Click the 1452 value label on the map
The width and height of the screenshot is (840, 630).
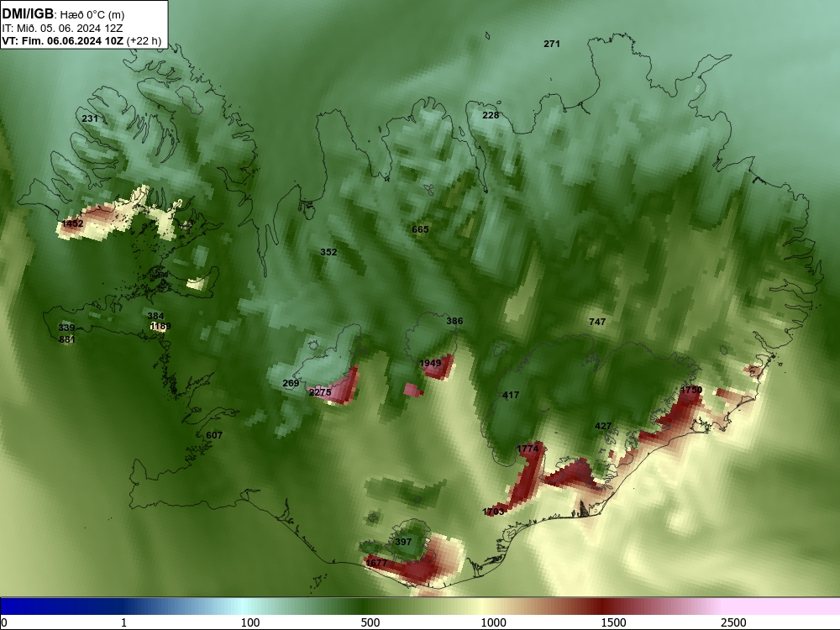point(72,223)
